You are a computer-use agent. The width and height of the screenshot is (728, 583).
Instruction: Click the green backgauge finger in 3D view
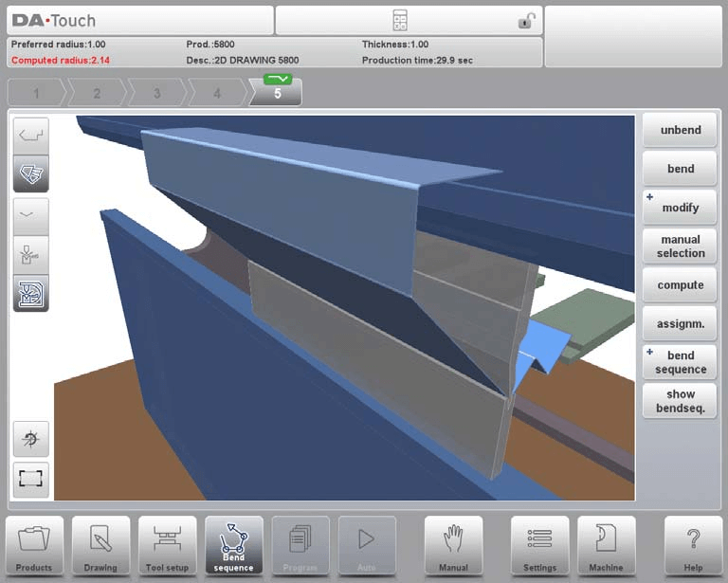click(590, 322)
